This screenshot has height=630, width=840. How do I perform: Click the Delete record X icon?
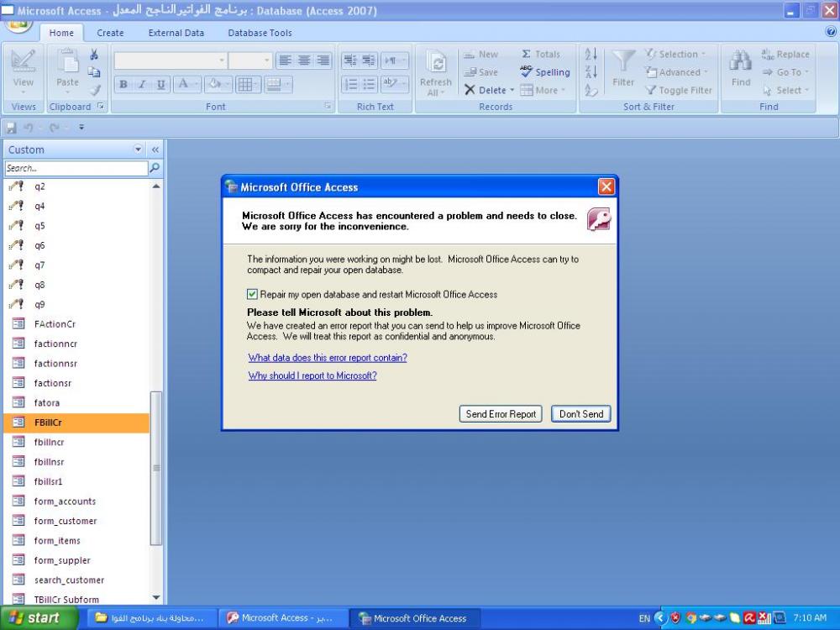coord(470,90)
